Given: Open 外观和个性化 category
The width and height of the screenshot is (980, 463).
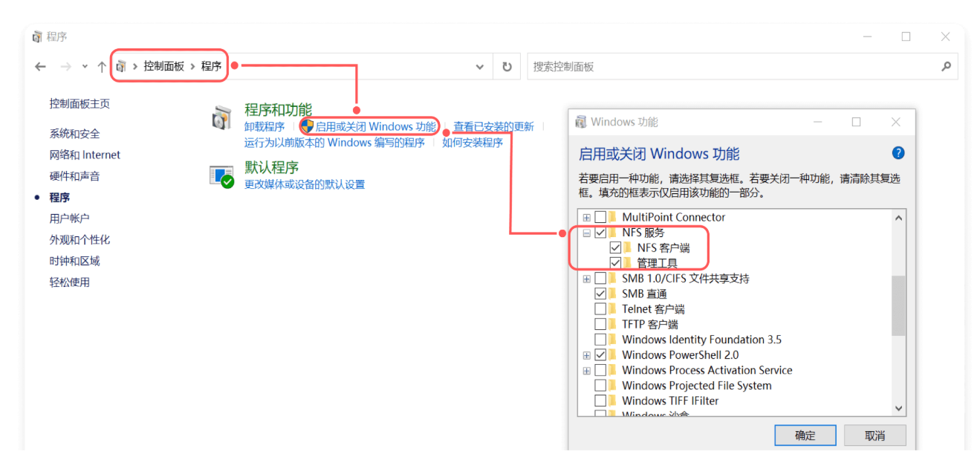Looking at the screenshot, I should click(79, 240).
